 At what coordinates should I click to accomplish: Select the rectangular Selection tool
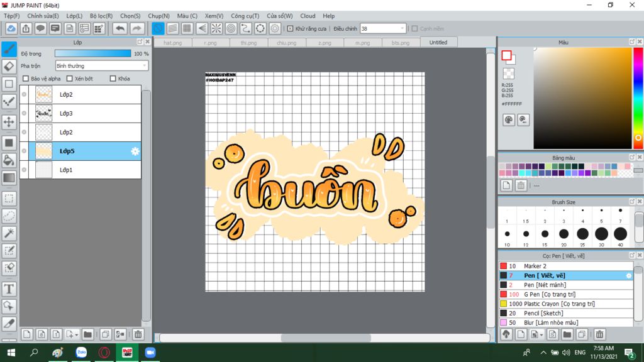[x=9, y=199]
